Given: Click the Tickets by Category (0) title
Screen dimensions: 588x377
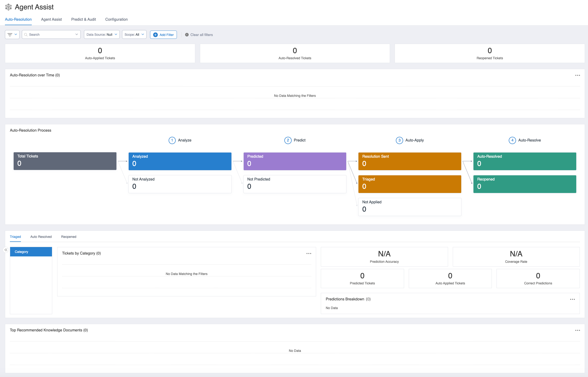Looking at the screenshot, I should click(81, 253).
